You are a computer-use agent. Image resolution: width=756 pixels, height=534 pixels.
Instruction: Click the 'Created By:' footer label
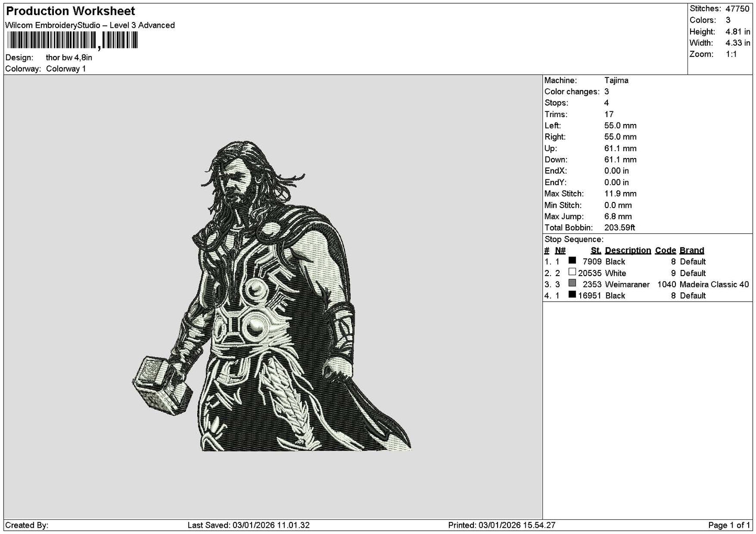pos(27,525)
